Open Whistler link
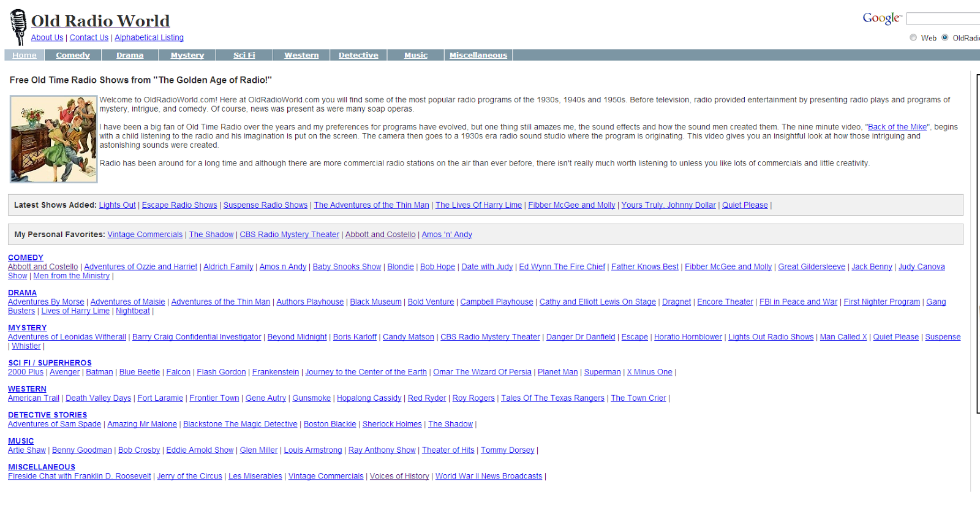 (x=26, y=346)
